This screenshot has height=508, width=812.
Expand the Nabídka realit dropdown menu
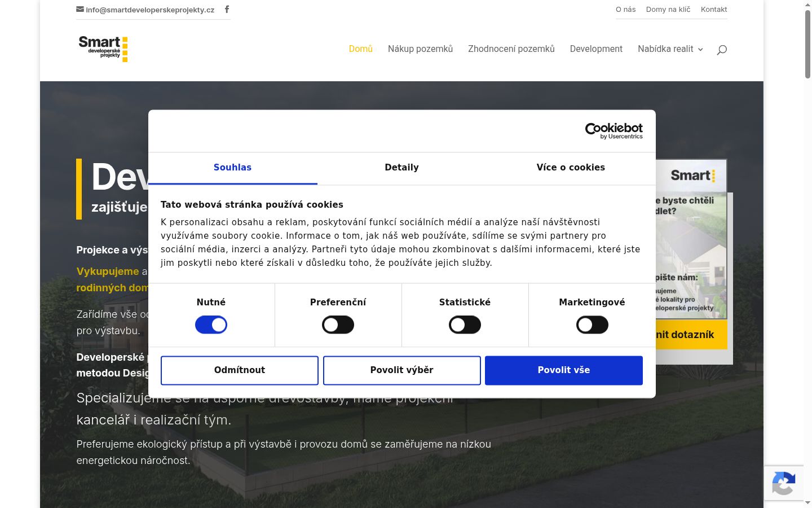(x=670, y=49)
